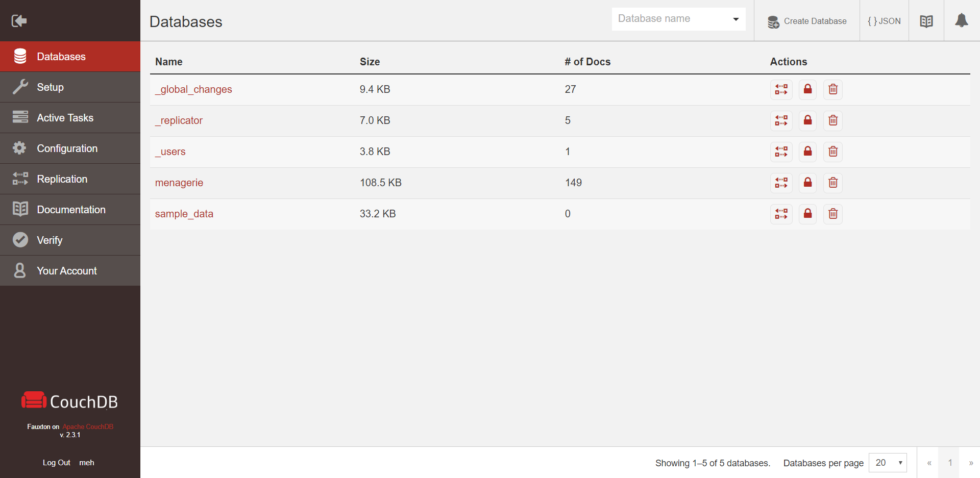Viewport: 980px width, 478px height.
Task: View the database list as JSON
Action: (884, 21)
